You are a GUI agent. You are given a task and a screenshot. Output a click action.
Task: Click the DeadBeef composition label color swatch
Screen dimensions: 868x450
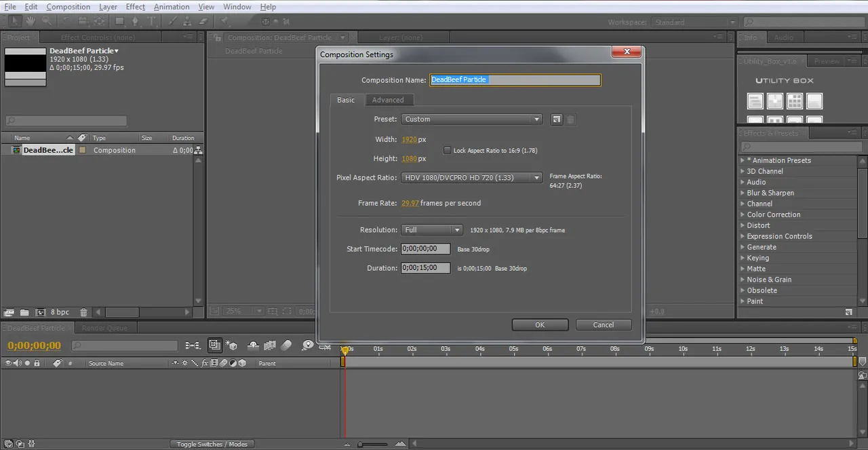click(83, 150)
